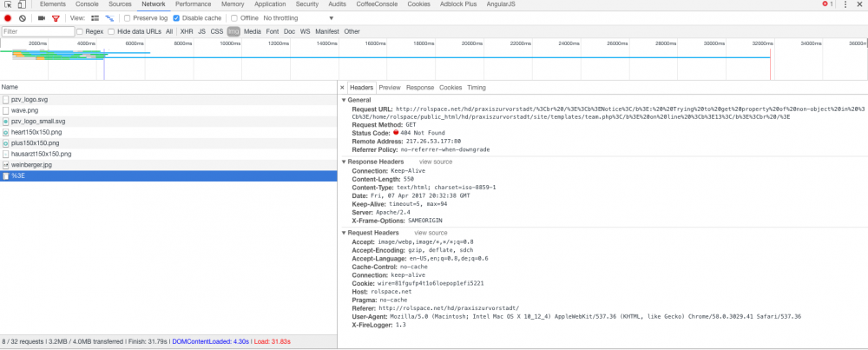
Task: Toggle the device toolbar icon
Action: (22, 4)
